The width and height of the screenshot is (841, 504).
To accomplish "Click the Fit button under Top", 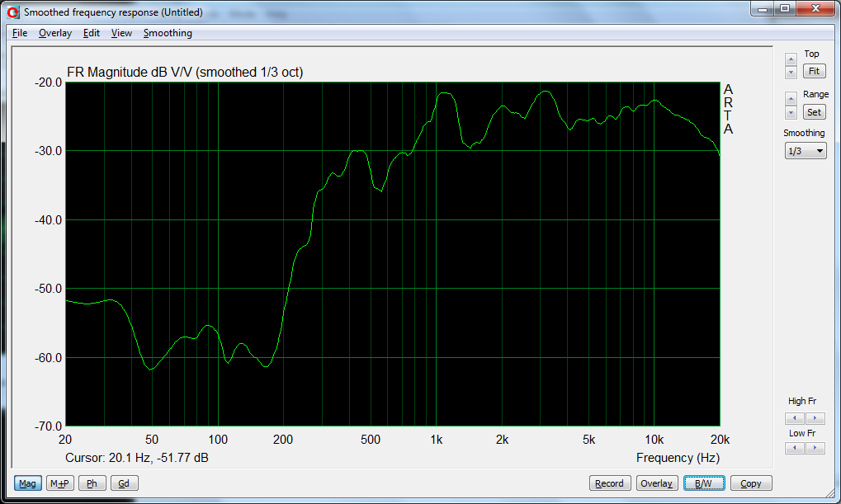I will pos(814,71).
